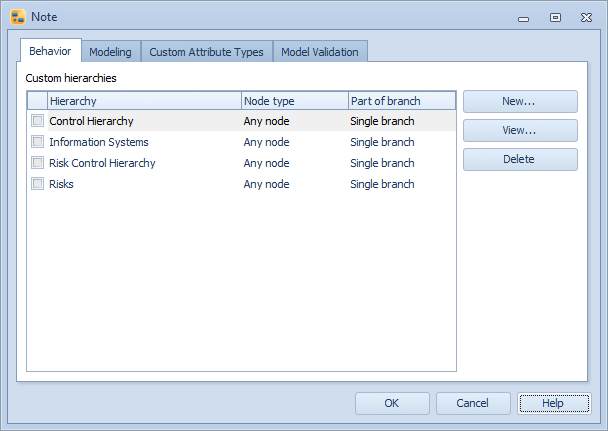The height and width of the screenshot is (431, 608).
Task: Click the Note dialog title bar icon
Action: [x=17, y=16]
